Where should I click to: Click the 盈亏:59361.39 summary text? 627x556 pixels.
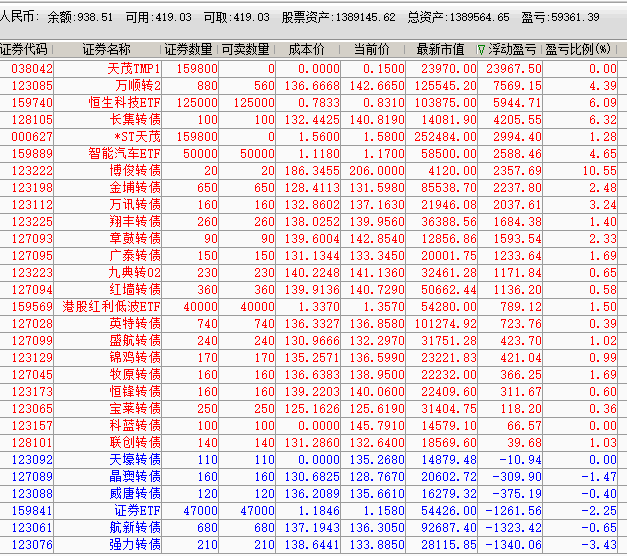(x=561, y=17)
